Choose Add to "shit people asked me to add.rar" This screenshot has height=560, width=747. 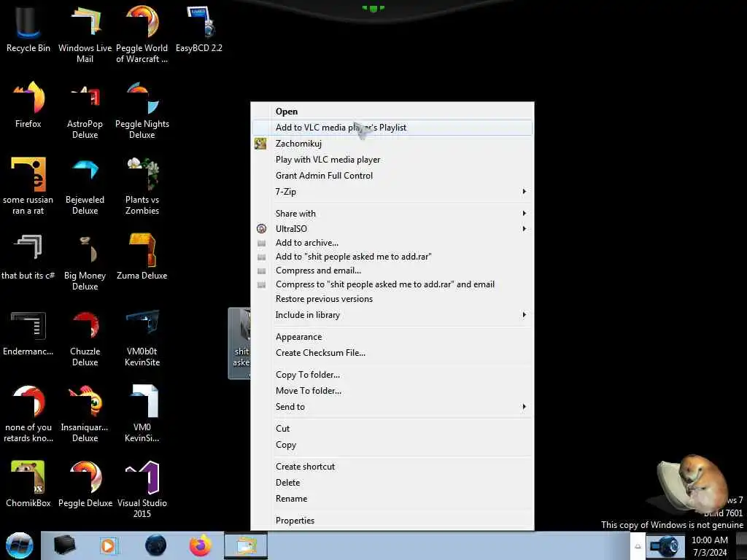point(392,257)
